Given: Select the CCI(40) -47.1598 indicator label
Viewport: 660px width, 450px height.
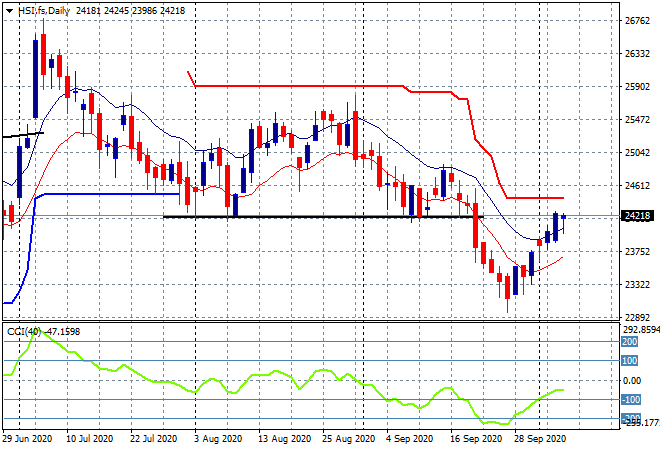Looking at the screenshot, I should point(43,332).
